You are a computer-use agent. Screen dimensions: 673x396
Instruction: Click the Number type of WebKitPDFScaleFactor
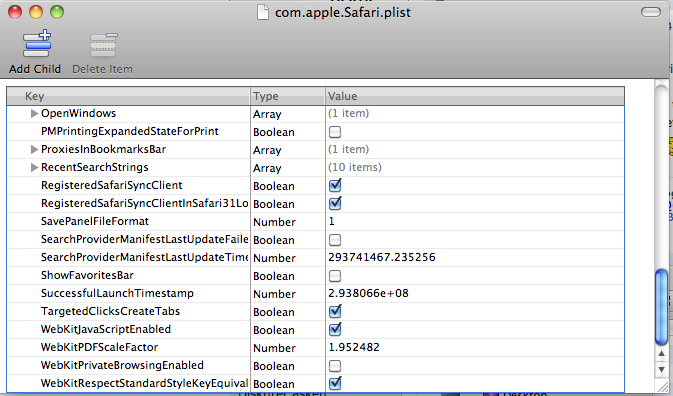click(274, 348)
